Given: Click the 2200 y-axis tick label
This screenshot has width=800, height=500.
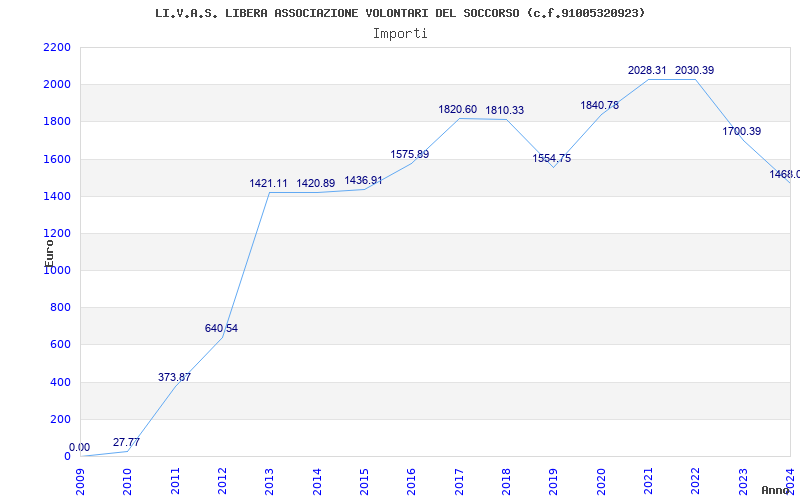Looking at the screenshot, I should (x=57, y=47).
